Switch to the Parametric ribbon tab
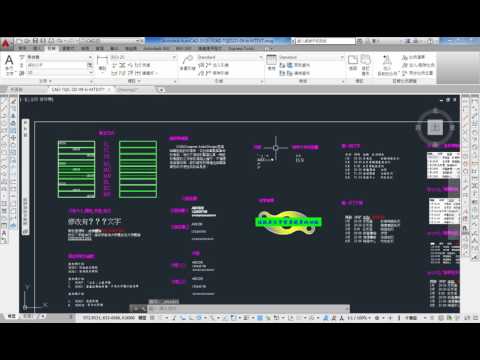The image size is (480, 360). tap(68, 49)
